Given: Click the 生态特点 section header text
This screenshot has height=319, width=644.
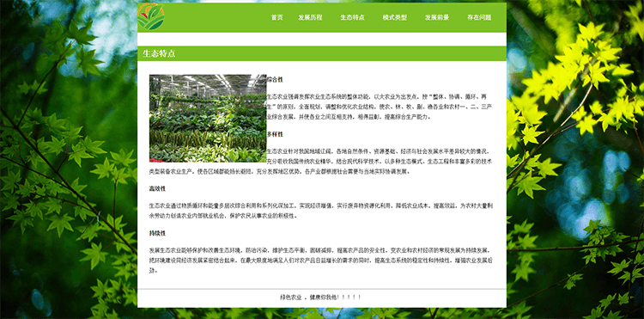Looking at the screenshot, I should click(x=159, y=53).
